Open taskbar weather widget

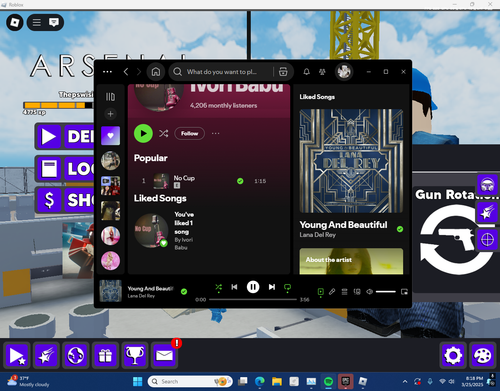[x=29, y=381]
